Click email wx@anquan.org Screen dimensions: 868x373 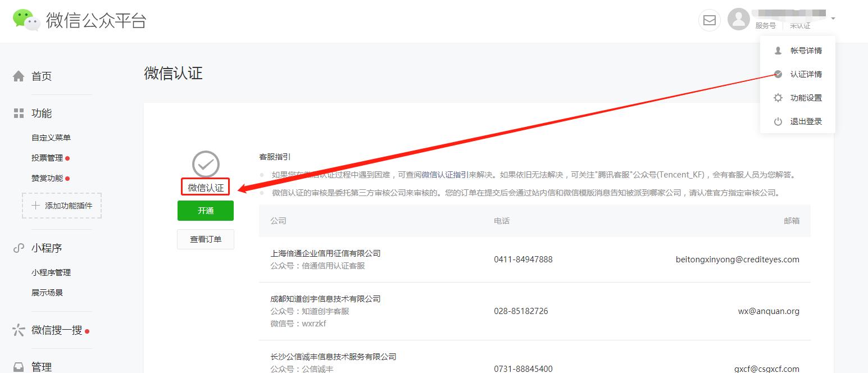769,311
